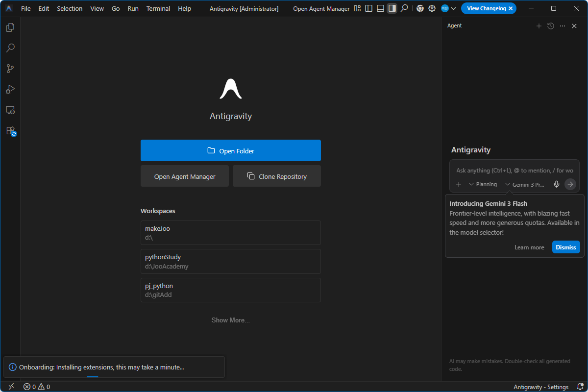The width and height of the screenshot is (588, 392).
Task: Click the Onboarding installing extensions message
Action: (101, 367)
